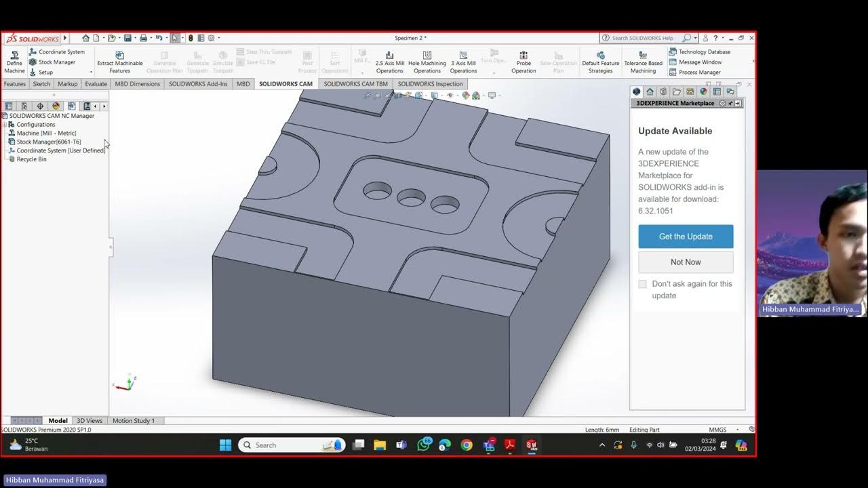Image resolution: width=868 pixels, height=488 pixels.
Task: Open 3 Axis Mill Operations
Action: (x=463, y=62)
